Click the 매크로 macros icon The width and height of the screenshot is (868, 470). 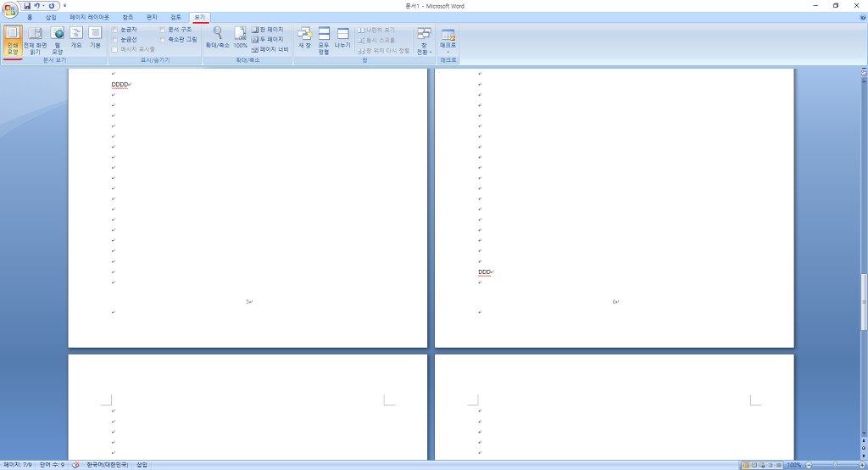click(448, 35)
